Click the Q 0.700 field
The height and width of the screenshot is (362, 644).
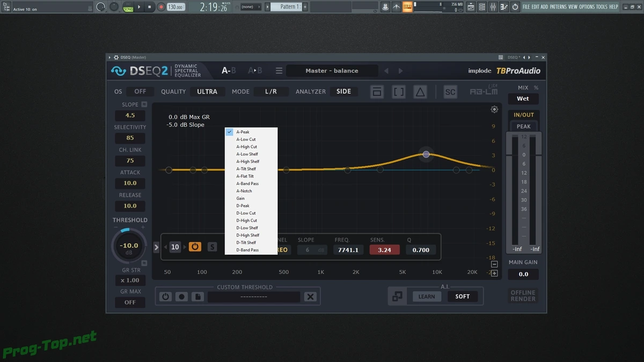421,250
